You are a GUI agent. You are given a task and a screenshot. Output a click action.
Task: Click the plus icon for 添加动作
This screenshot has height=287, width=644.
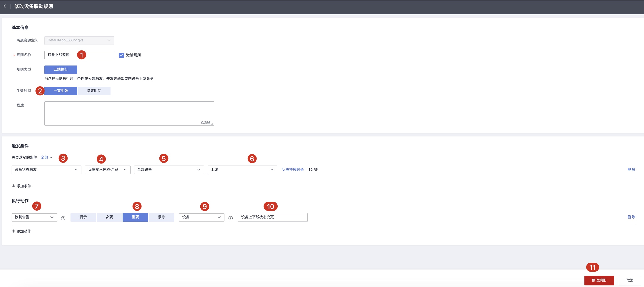click(13, 231)
